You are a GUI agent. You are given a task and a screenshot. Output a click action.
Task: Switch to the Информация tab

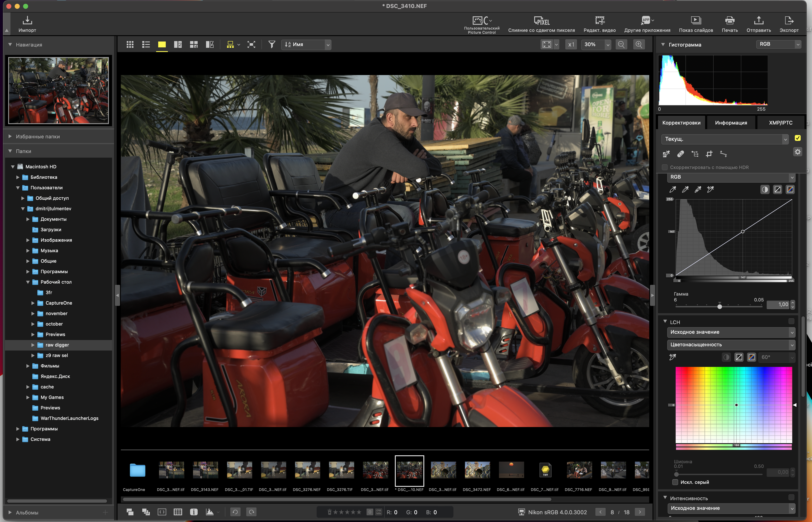coord(731,123)
